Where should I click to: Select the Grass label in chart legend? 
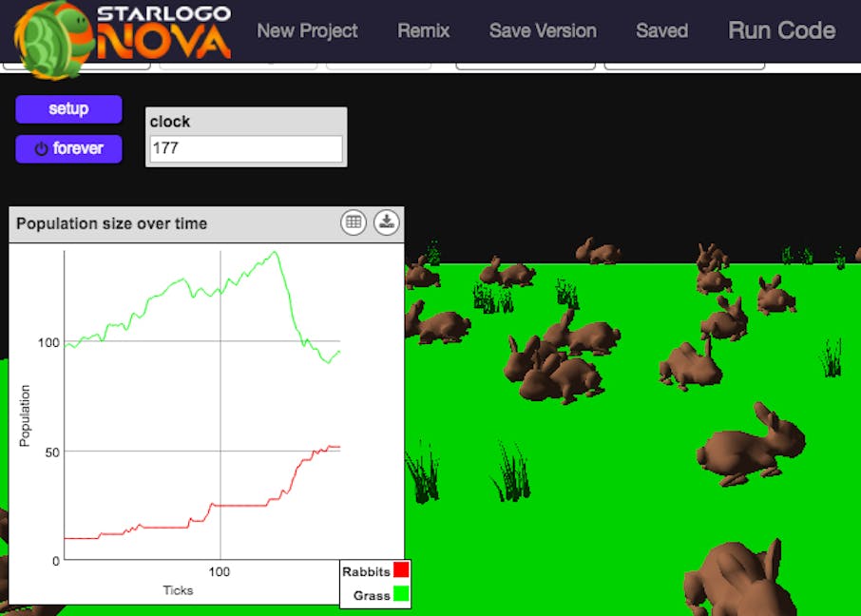(372, 595)
